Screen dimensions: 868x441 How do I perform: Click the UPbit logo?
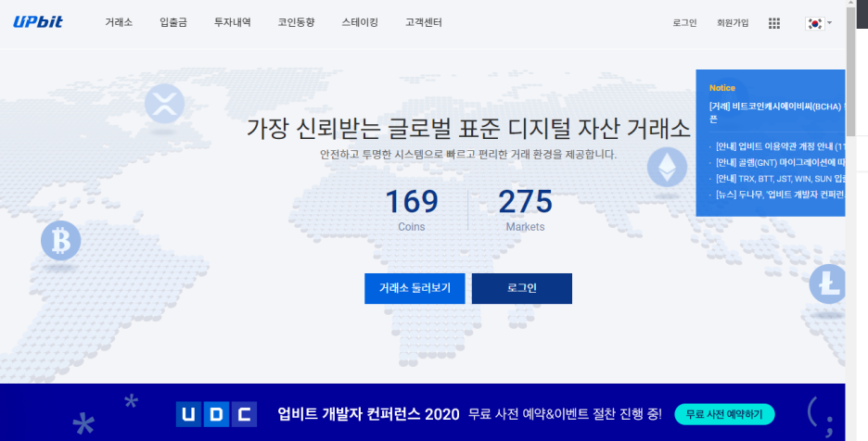pyautogui.click(x=38, y=22)
